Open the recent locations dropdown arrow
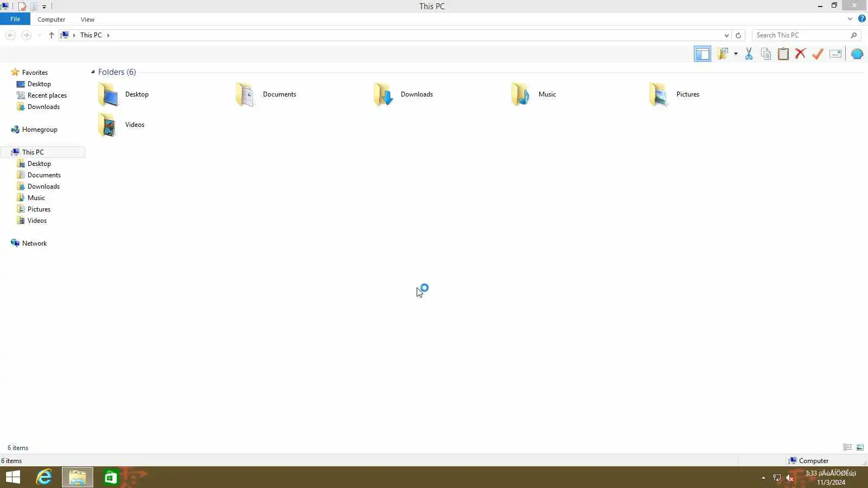 point(39,35)
